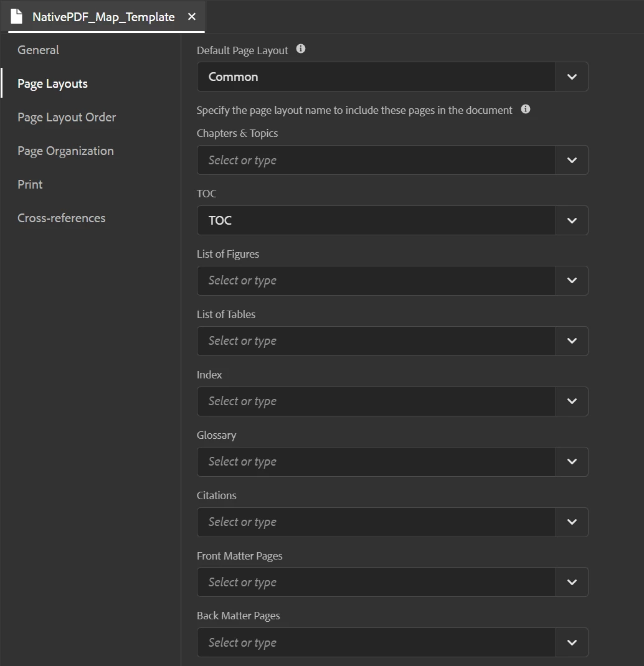Viewport: 644px width, 666px height.
Task: Select the Page Layouts section
Action: pyautogui.click(x=52, y=83)
